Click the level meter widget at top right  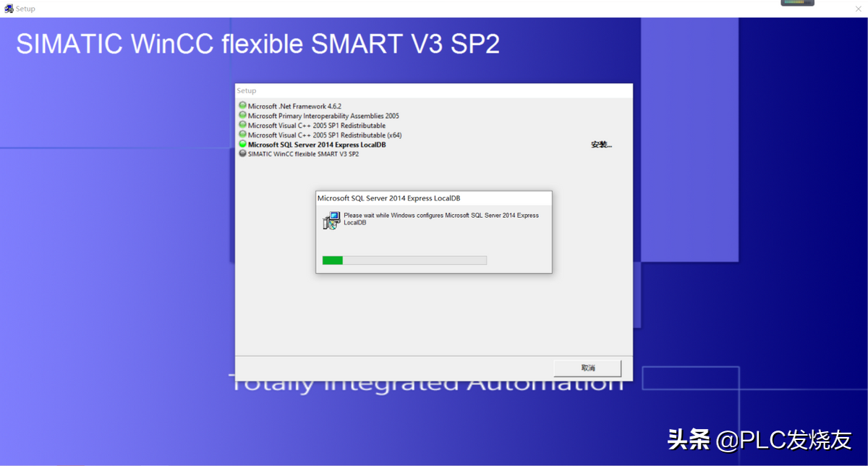tap(797, 3)
